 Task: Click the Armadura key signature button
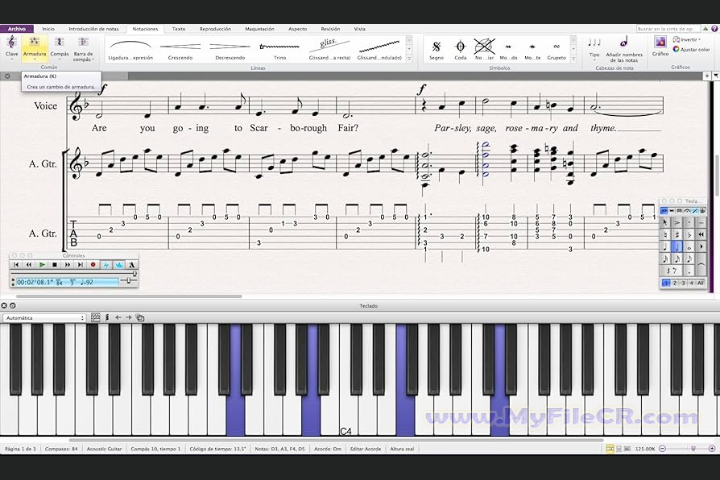(34, 48)
